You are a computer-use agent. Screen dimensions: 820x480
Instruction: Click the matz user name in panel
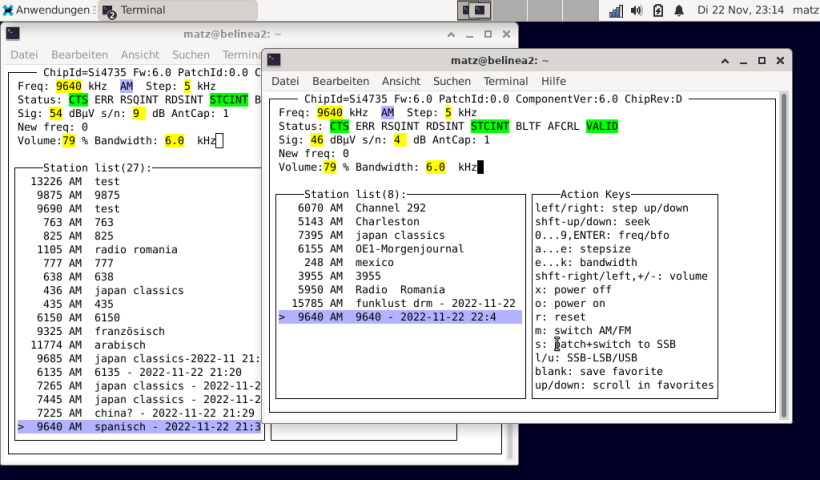click(804, 10)
